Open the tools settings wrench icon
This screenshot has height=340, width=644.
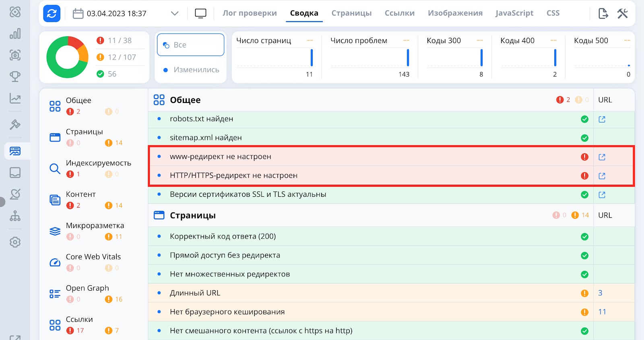pos(622,13)
